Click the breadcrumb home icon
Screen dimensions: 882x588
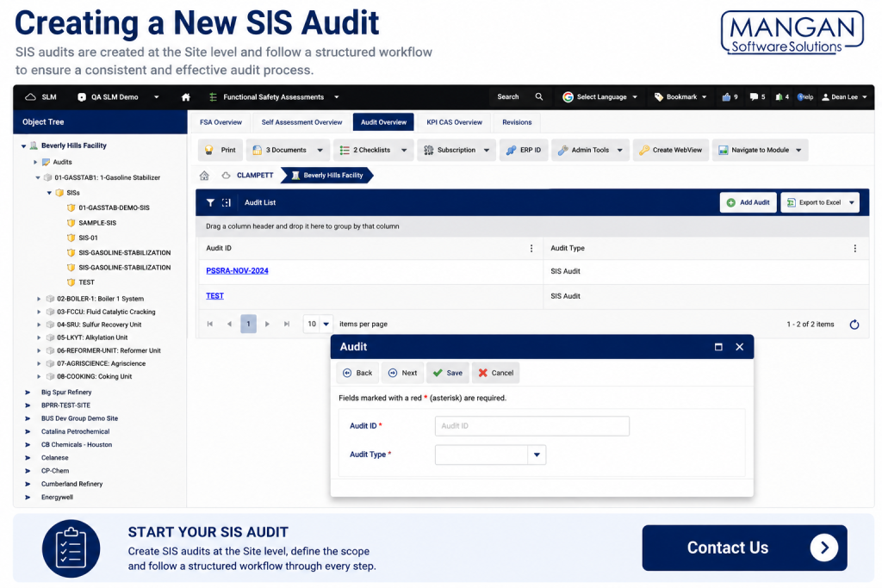pos(204,176)
